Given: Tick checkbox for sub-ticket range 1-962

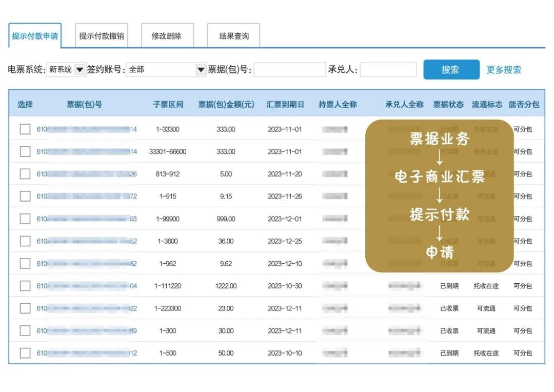Looking at the screenshot, I should (x=25, y=263).
